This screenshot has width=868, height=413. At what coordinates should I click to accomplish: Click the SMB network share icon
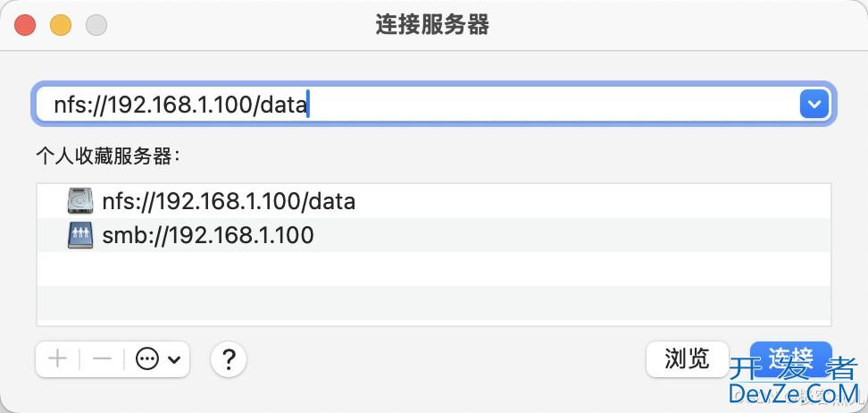point(80,236)
